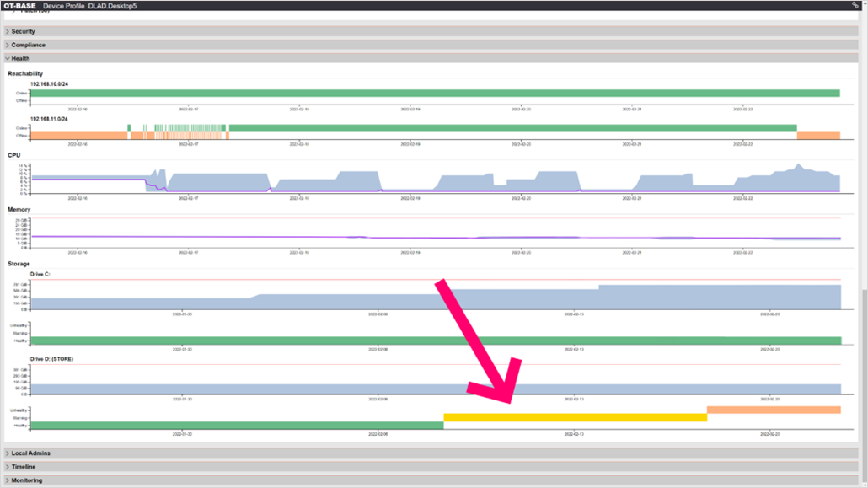The width and height of the screenshot is (868, 488).
Task: Click the green health bar for Drive C:
Action: tap(436, 341)
